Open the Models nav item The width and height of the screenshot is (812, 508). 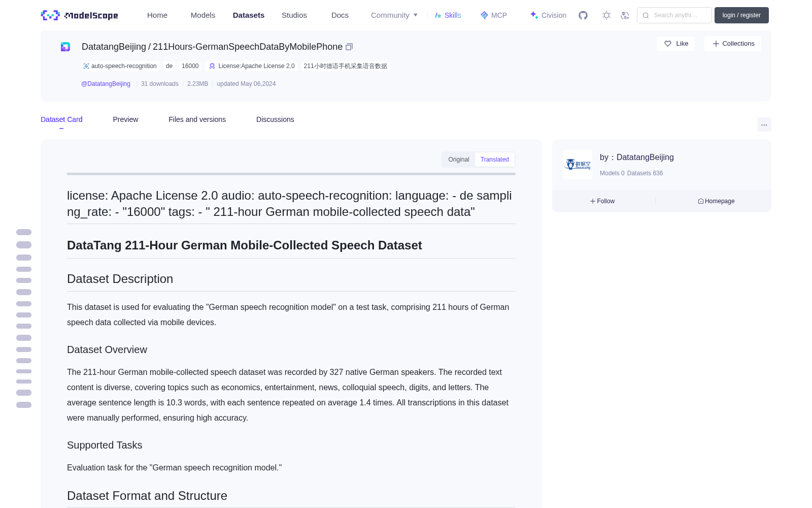click(203, 15)
